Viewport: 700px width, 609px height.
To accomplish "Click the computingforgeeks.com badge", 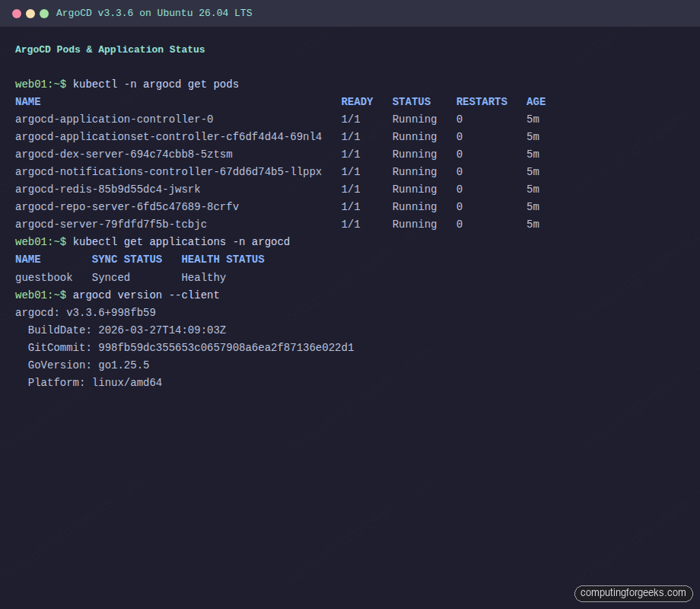I will tap(634, 593).
